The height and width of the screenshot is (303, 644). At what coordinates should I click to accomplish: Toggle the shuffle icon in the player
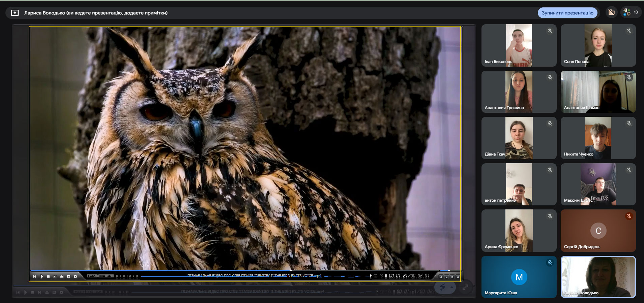[x=381, y=276]
